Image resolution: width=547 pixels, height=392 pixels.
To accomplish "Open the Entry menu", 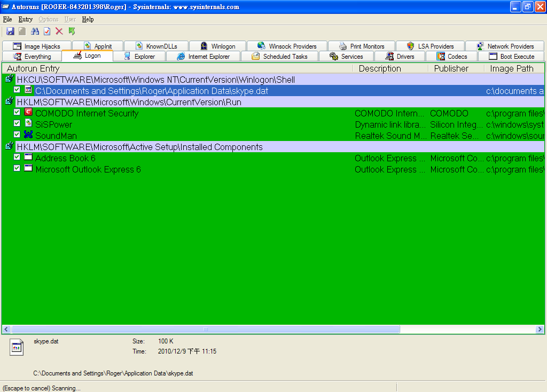I will [x=26, y=19].
